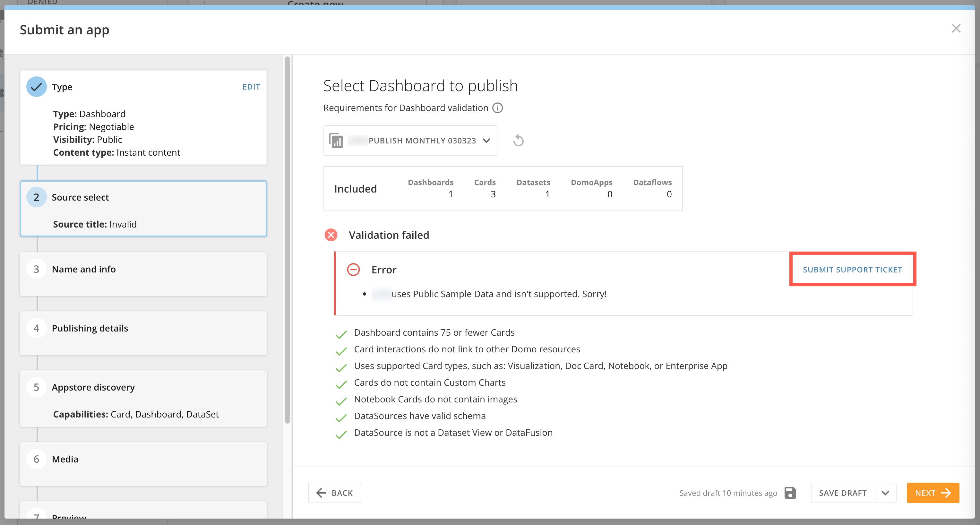Click the info icon beside Dashboard validation requirements
Screen dimensions: 980x525
(x=497, y=108)
